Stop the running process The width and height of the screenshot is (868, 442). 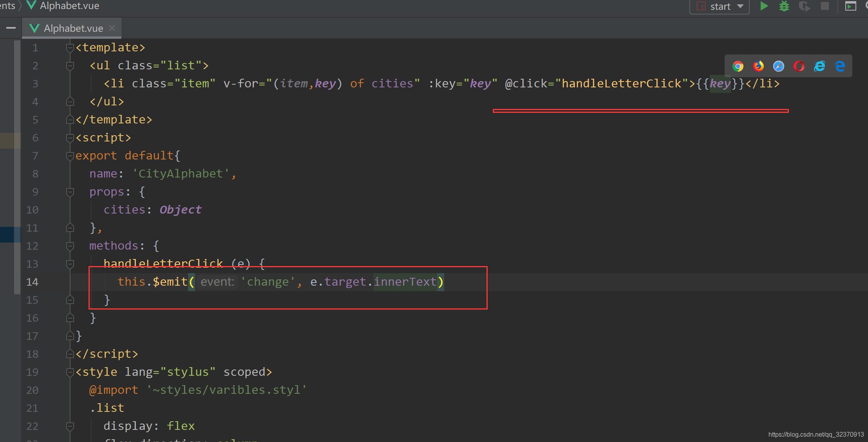[825, 6]
